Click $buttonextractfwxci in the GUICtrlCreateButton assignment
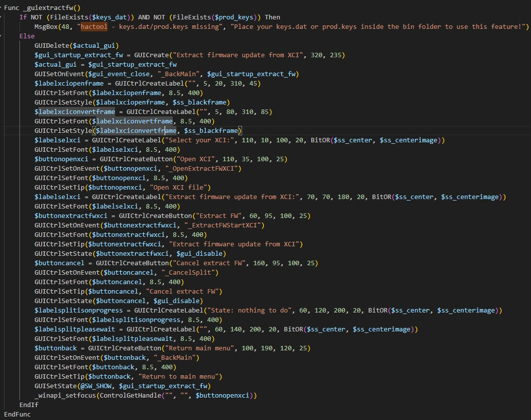The height and width of the screenshot is (420, 531). [71, 216]
